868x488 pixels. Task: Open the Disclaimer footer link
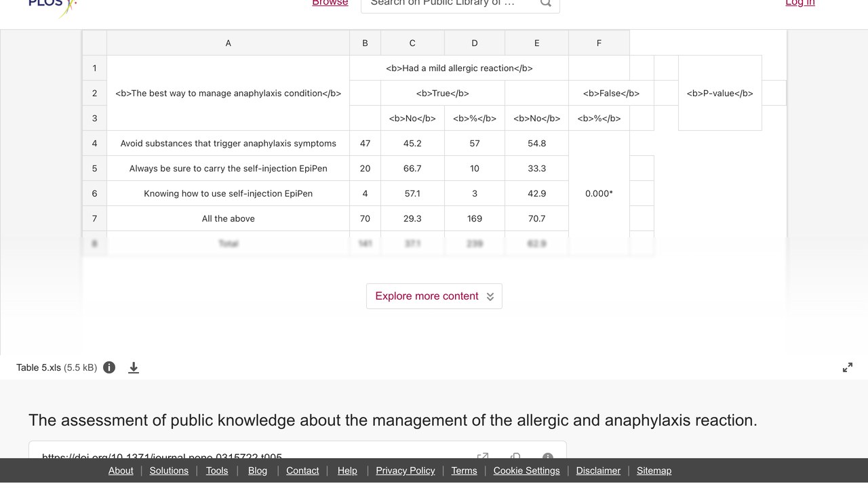click(x=598, y=470)
